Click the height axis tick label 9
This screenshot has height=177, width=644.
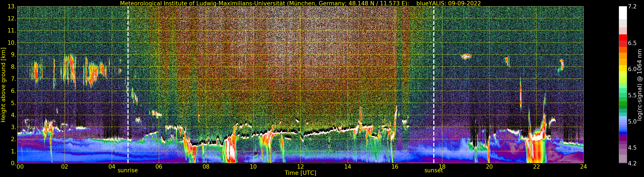(14, 55)
